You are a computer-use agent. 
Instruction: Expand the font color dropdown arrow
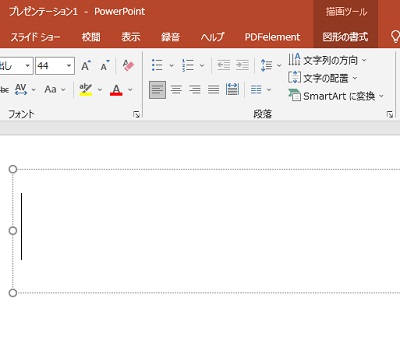coord(130,90)
